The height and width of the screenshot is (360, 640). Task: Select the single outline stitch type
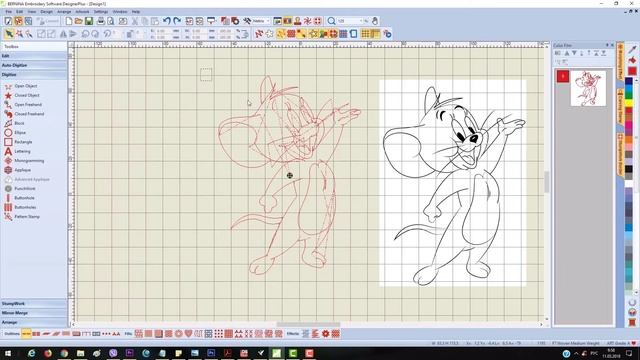(x=26, y=334)
